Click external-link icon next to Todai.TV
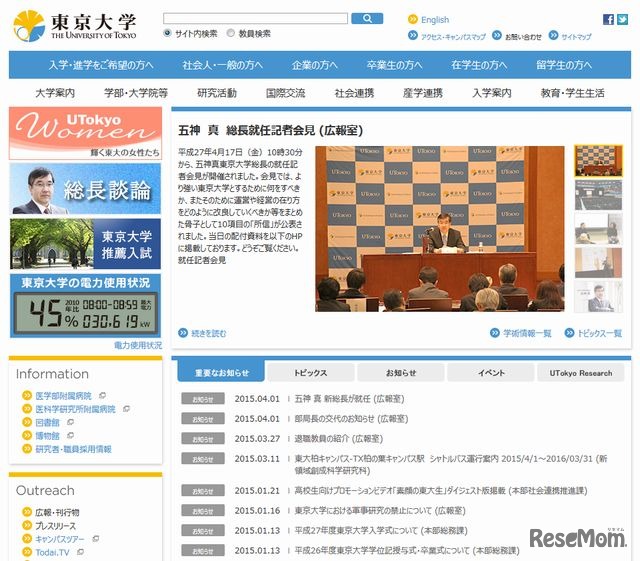 click(x=80, y=552)
